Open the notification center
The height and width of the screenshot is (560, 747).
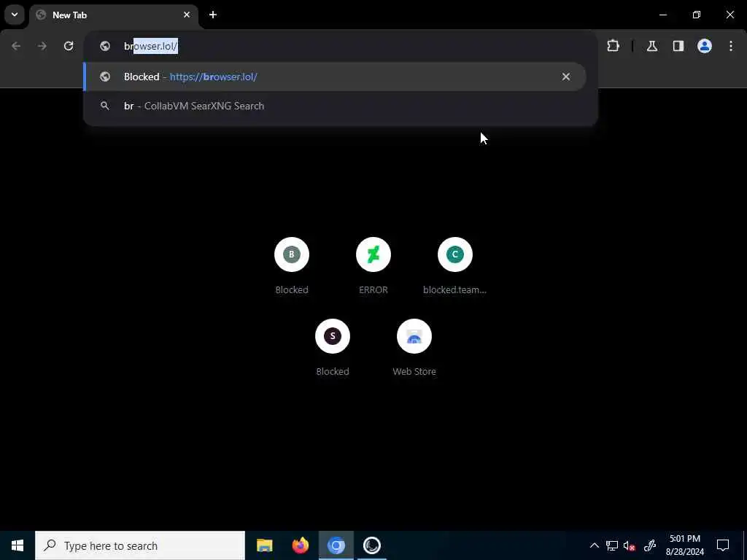click(x=723, y=545)
